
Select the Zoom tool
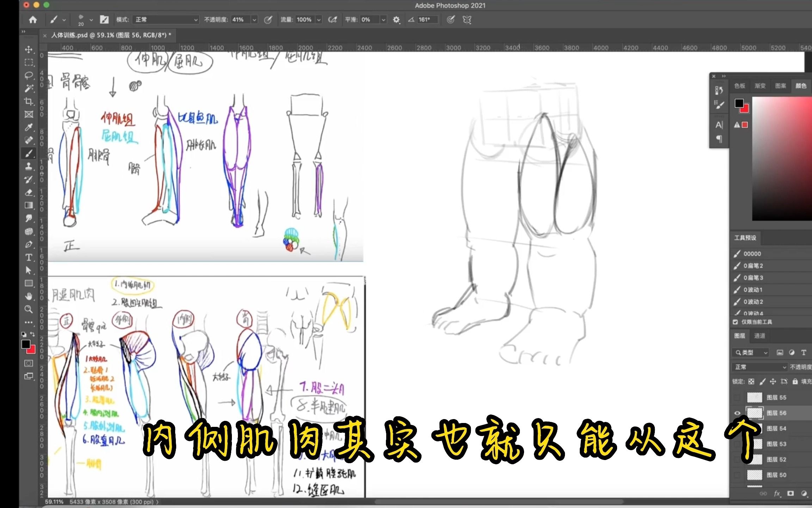point(29,309)
